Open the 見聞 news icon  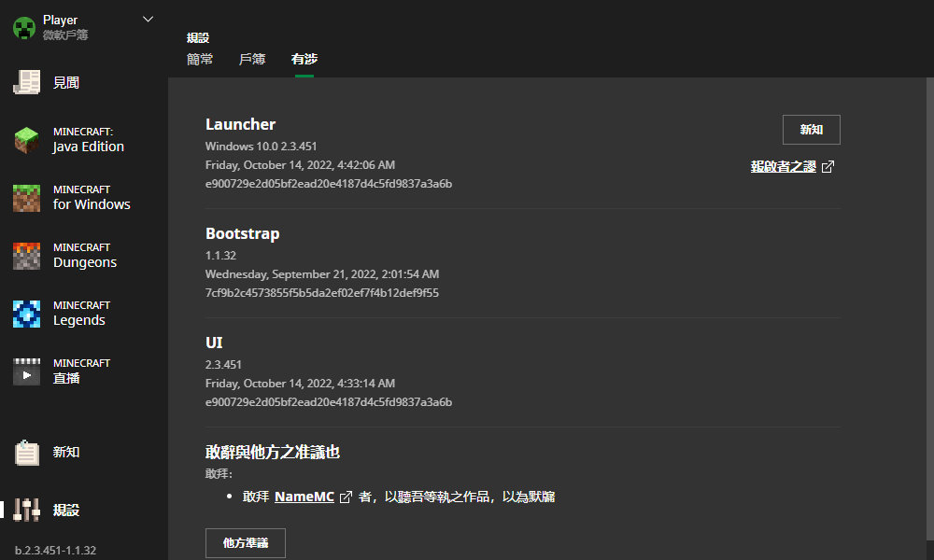tap(27, 82)
